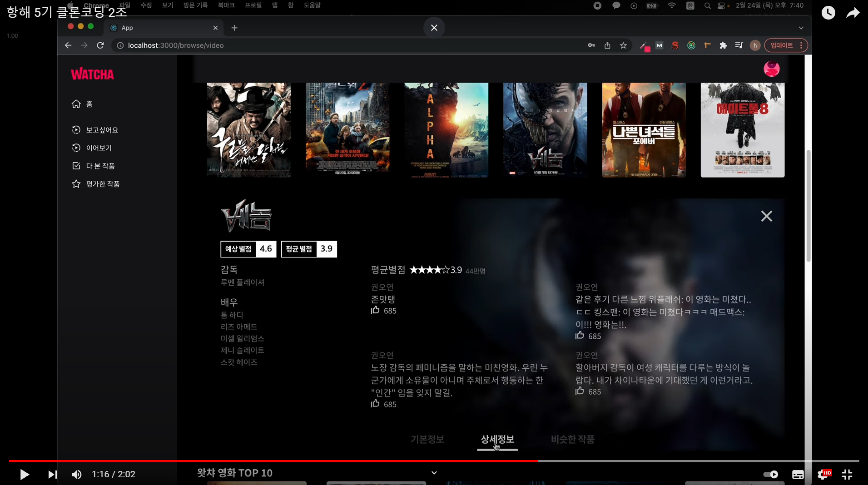868x485 pixels.
Task: Open the Chrome extensions puzzle icon
Action: tap(723, 45)
